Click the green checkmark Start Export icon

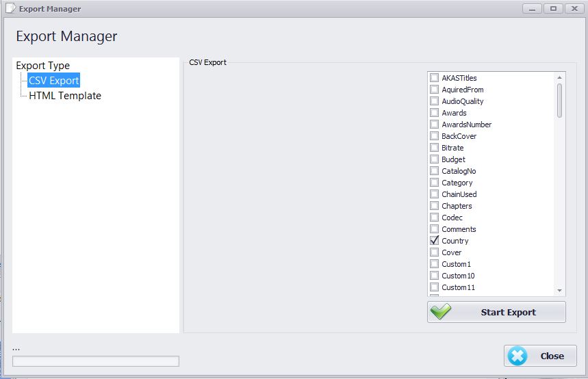[442, 312]
